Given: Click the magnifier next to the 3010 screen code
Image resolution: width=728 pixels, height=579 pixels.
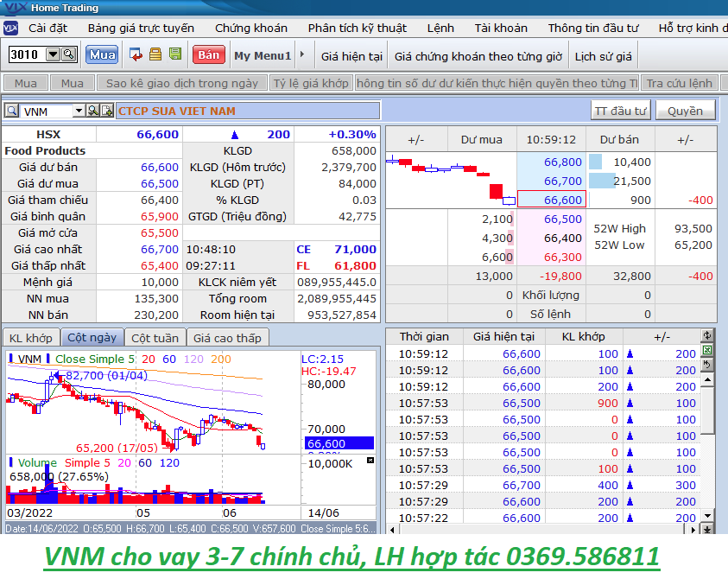Looking at the screenshot, I should (x=69, y=54).
